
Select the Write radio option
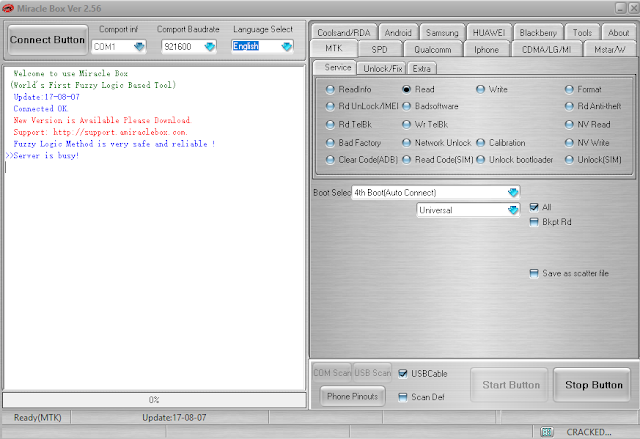click(492, 89)
